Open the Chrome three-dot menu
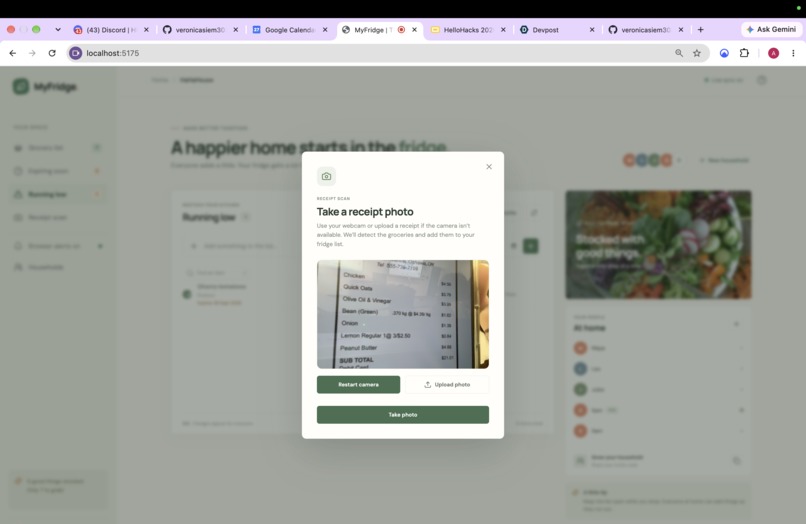The height and width of the screenshot is (524, 806). tap(793, 53)
